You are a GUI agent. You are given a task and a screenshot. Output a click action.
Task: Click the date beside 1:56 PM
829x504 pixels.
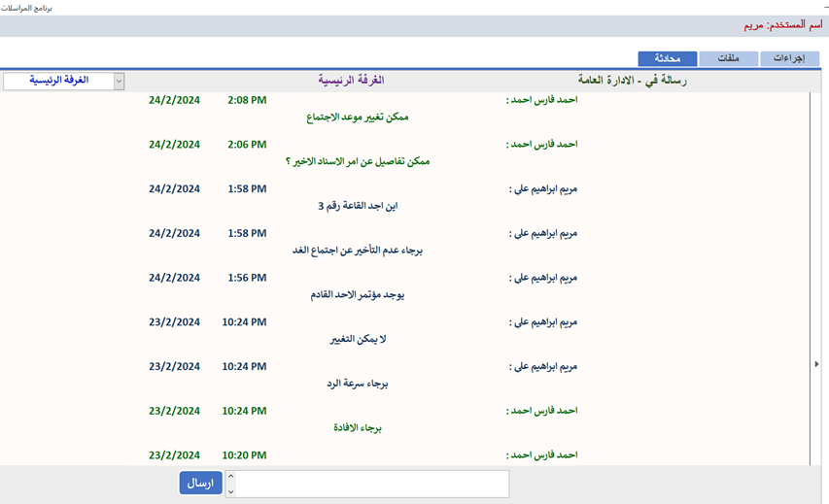click(x=175, y=278)
